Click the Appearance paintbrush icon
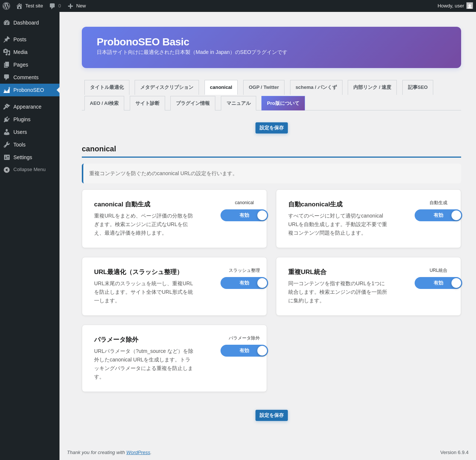The width and height of the screenshot is (476, 460). pyautogui.click(x=7, y=107)
